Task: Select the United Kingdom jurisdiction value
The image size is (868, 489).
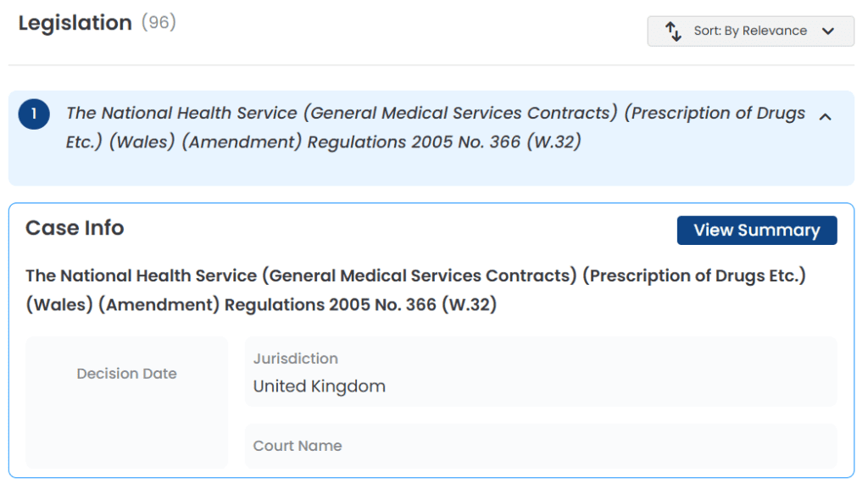Action: [x=319, y=386]
